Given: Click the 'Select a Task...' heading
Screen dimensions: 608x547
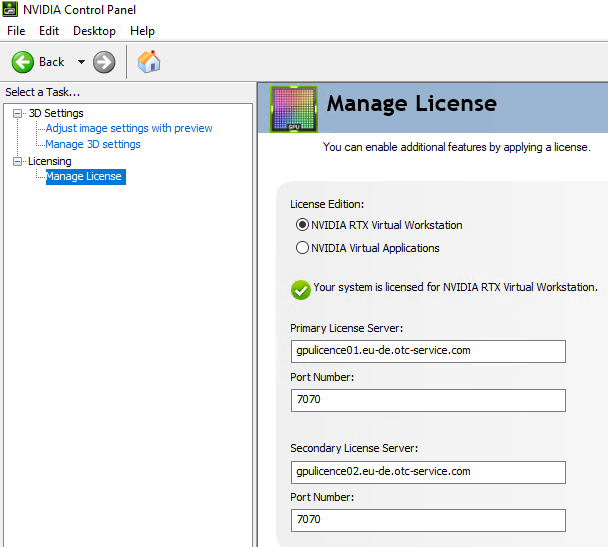Looking at the screenshot, I should click(x=43, y=92).
